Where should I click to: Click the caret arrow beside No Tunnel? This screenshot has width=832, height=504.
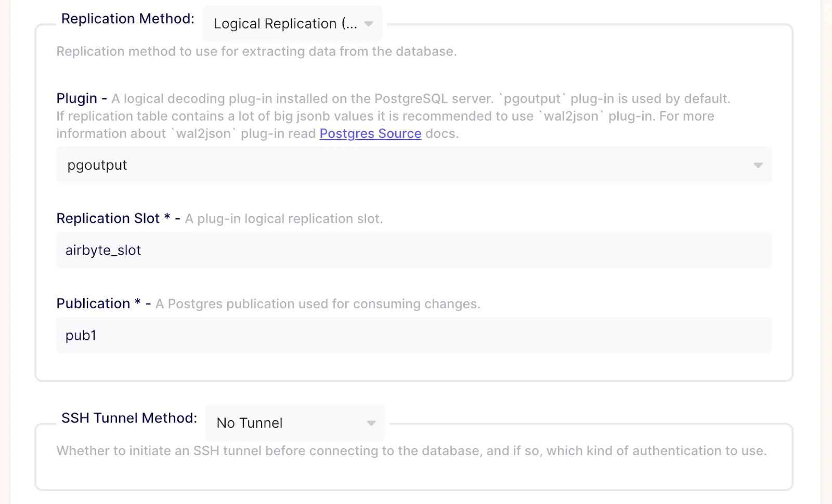coord(371,423)
